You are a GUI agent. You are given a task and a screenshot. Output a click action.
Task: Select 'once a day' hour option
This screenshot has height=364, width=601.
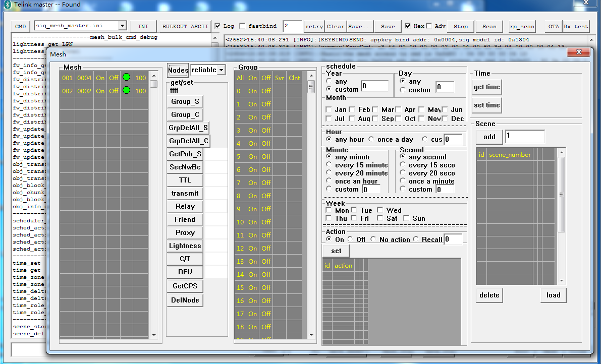pyautogui.click(x=371, y=139)
